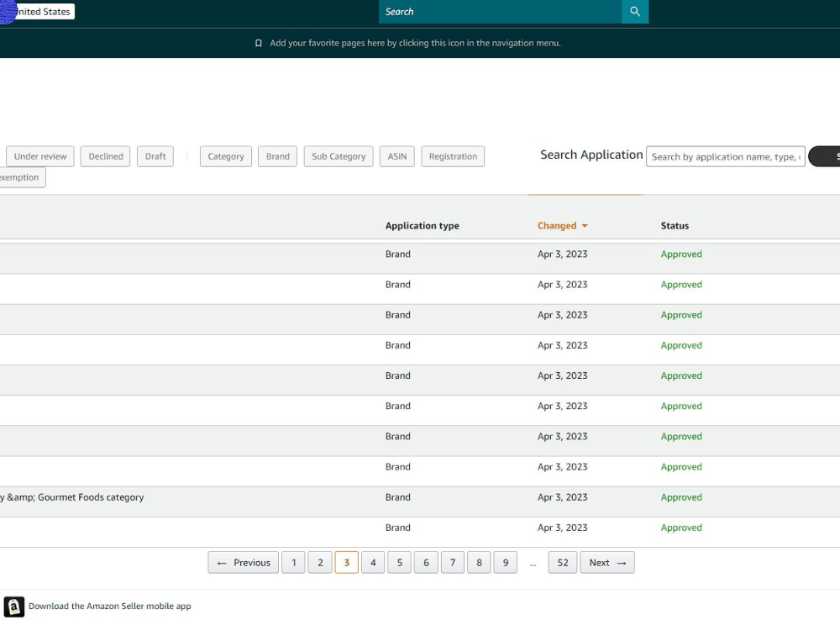Image resolution: width=840 pixels, height=630 pixels.
Task: Jump to last page 52
Action: 563,563
